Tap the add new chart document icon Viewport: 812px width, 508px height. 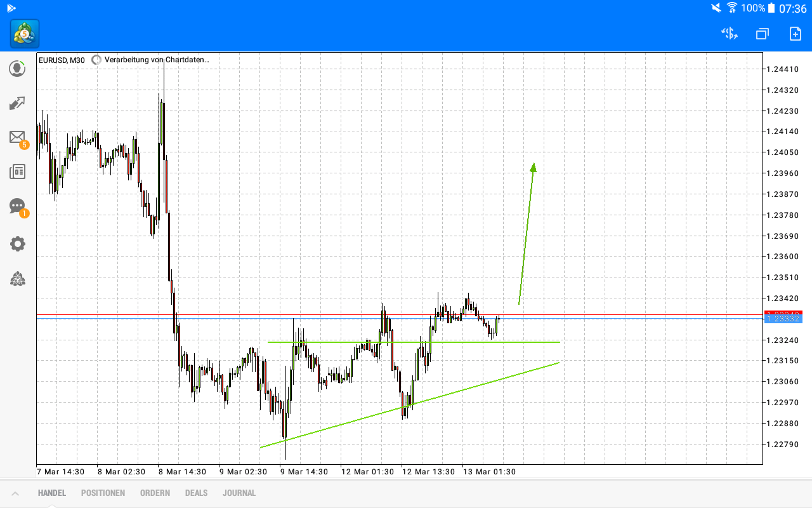[x=795, y=33]
